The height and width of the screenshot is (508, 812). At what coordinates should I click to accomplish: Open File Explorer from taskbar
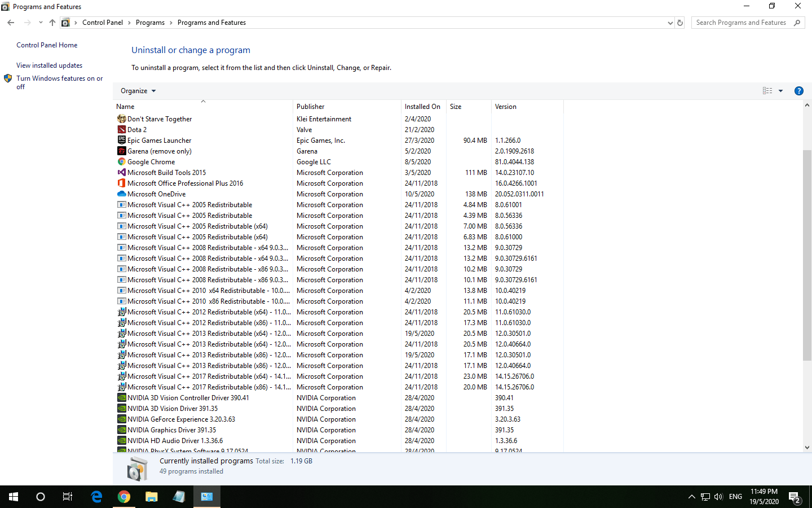151,497
